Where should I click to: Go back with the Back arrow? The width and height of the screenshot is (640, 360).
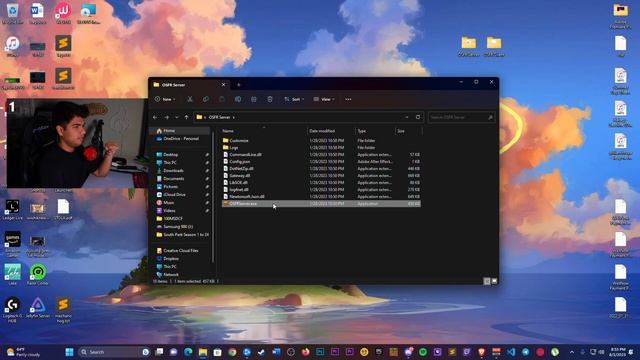[x=155, y=117]
